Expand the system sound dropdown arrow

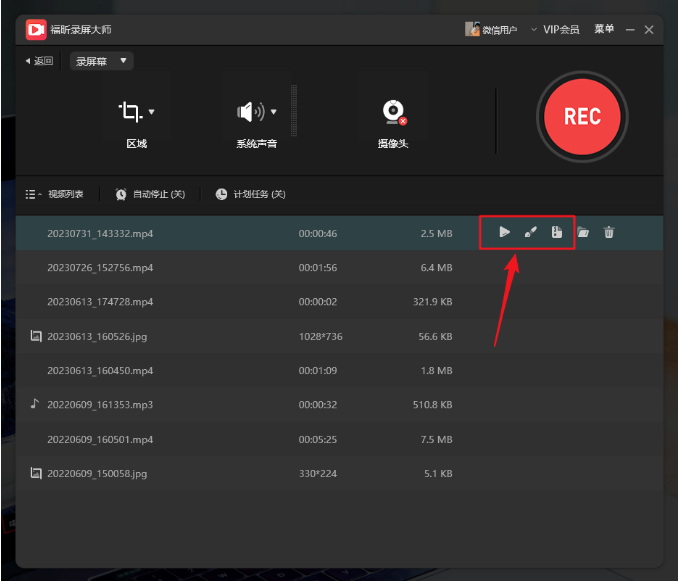click(x=273, y=111)
